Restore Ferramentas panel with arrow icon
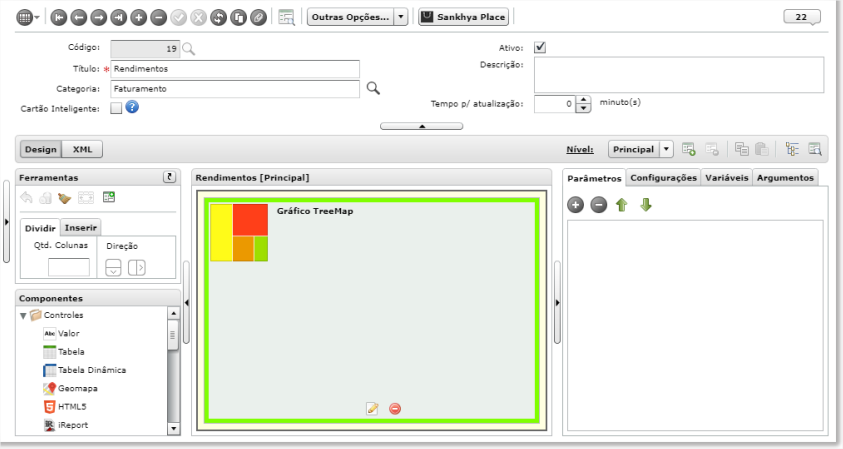Screen dimensions: 843x449 [x=169, y=177]
